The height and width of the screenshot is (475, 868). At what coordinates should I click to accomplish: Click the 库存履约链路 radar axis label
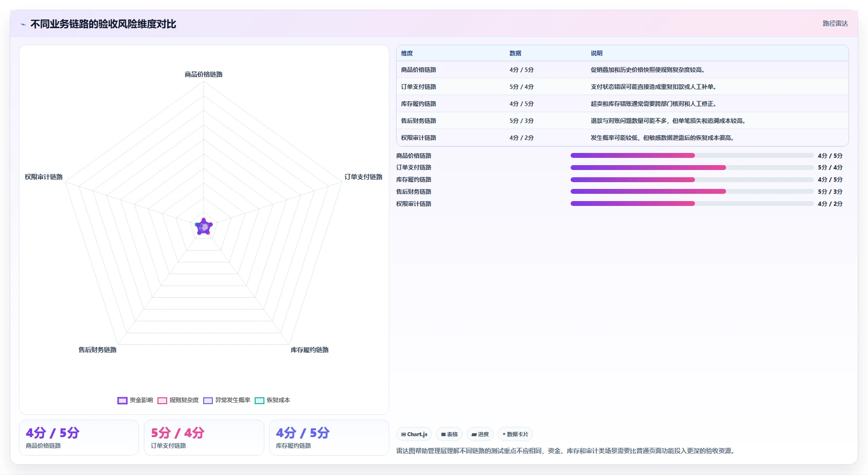(310, 350)
